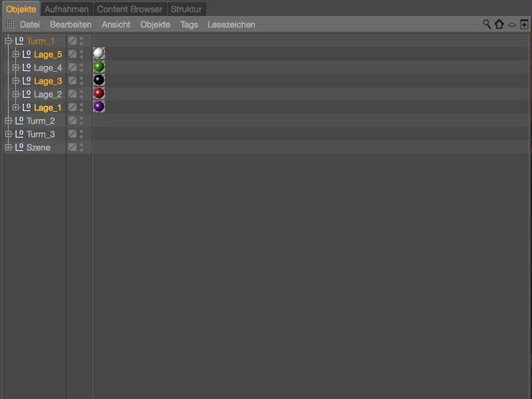The image size is (532, 399).
Task: Open the search magnifier in Object Manager
Action: [x=487, y=24]
